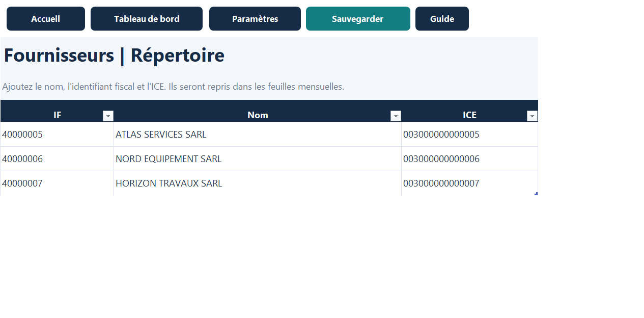Click the 'Ajoutez le nom' instruction text
The width and height of the screenshot is (644, 318).
point(173,87)
